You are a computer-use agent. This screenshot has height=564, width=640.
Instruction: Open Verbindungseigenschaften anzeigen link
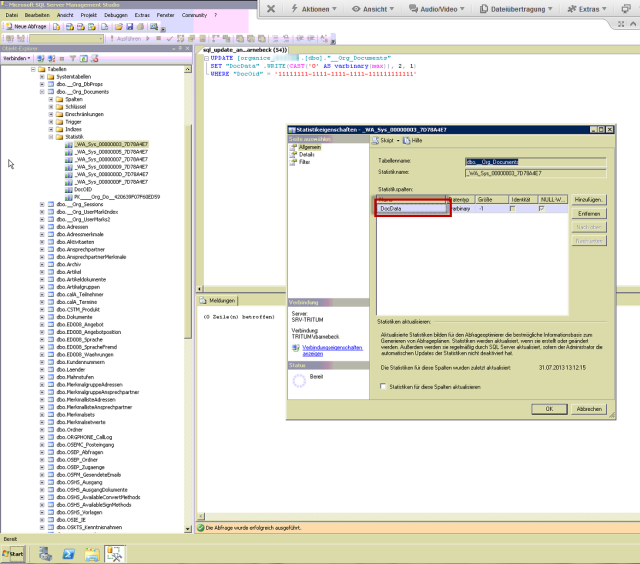[x=332, y=351]
